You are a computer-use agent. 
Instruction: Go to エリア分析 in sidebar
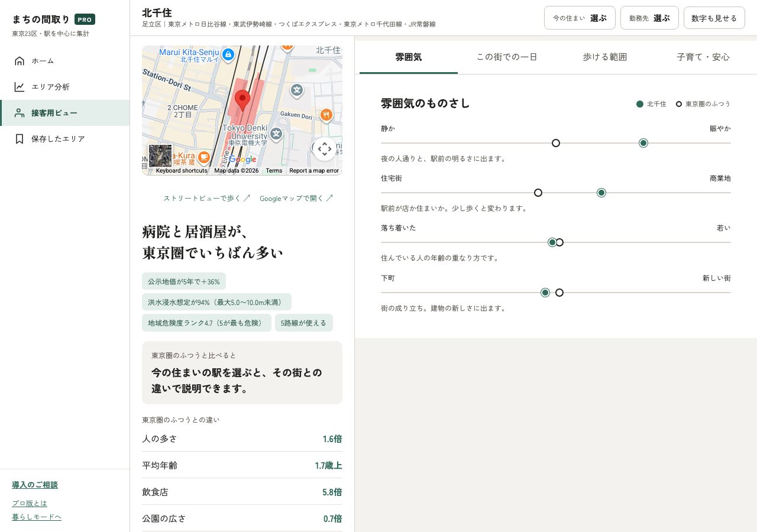point(64,87)
